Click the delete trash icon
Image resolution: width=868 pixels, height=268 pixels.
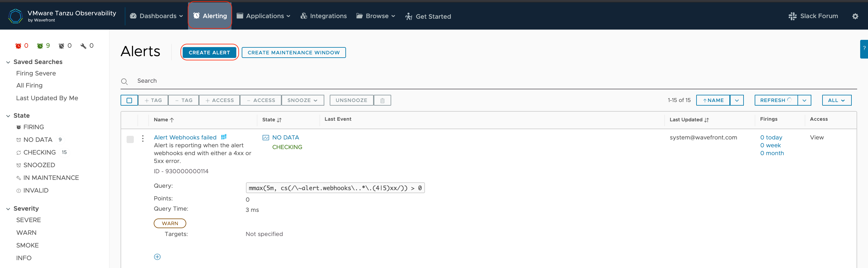[x=382, y=100]
